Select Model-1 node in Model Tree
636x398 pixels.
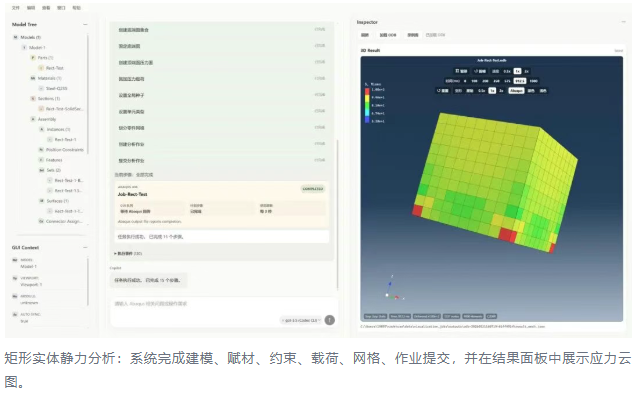point(37,47)
